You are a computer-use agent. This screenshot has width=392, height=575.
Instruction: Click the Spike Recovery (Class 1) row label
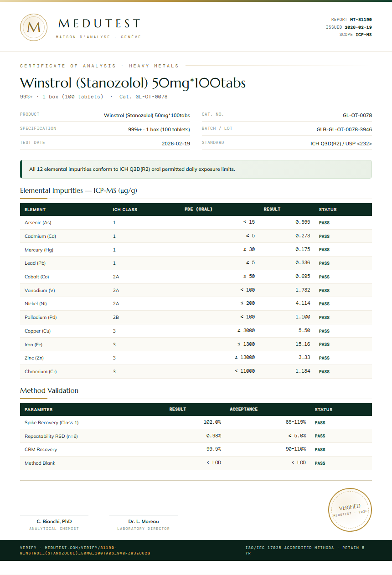(x=52, y=423)
